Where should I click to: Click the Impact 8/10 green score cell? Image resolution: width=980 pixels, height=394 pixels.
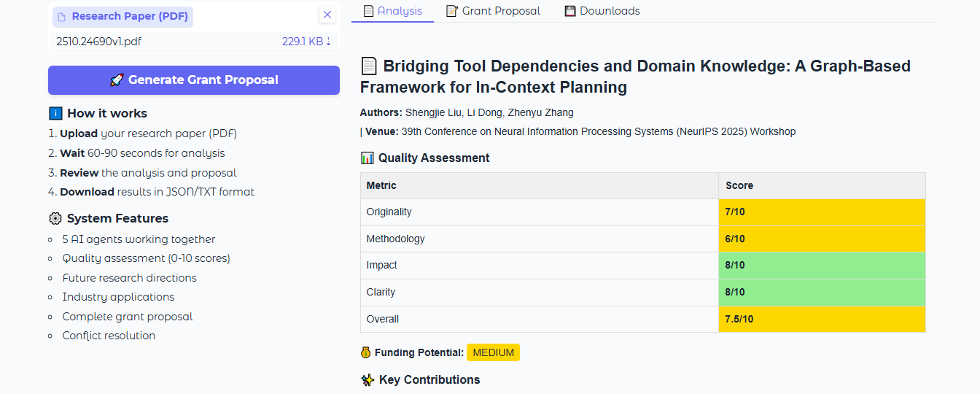tap(821, 266)
